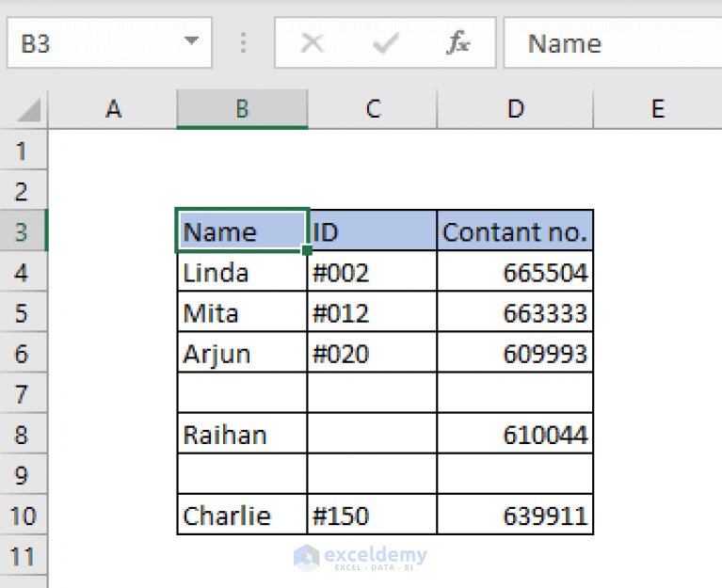Select the cell containing Charlie
722x588 pixels.
coord(242,514)
